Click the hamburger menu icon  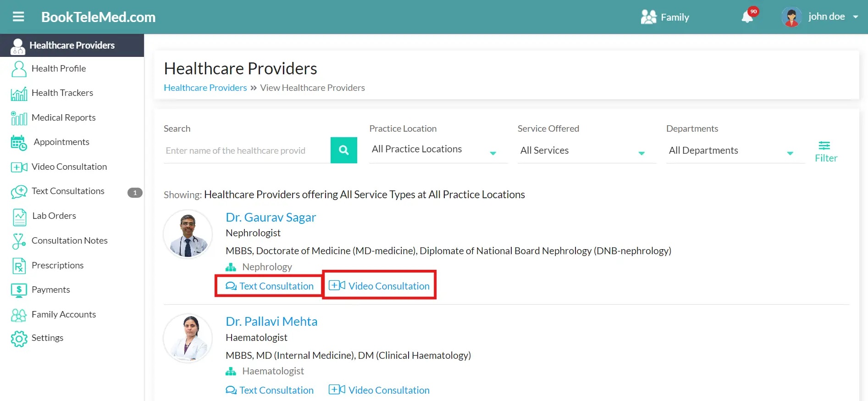tap(18, 17)
